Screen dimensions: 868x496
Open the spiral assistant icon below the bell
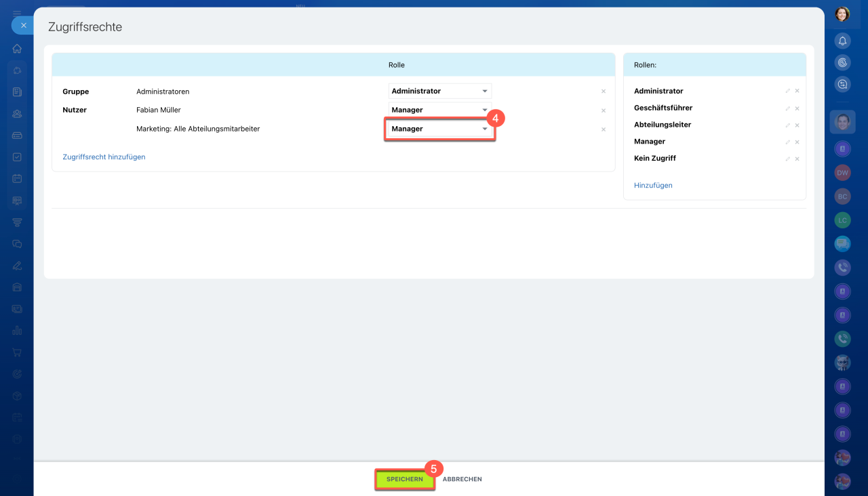842,62
